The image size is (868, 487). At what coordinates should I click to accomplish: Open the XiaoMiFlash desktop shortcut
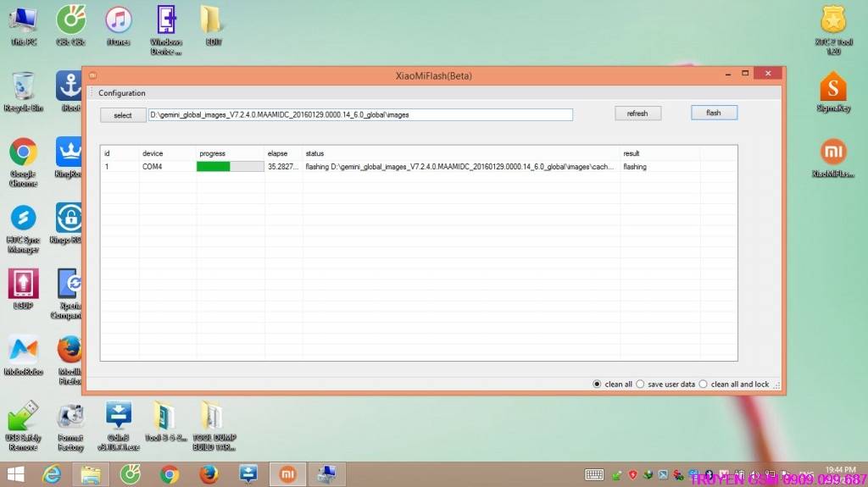tap(833, 158)
